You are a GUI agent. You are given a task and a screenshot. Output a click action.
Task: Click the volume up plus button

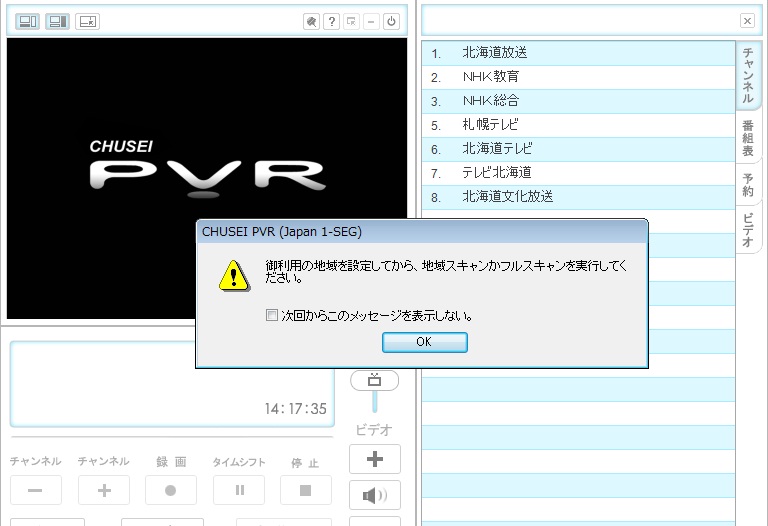click(375, 459)
